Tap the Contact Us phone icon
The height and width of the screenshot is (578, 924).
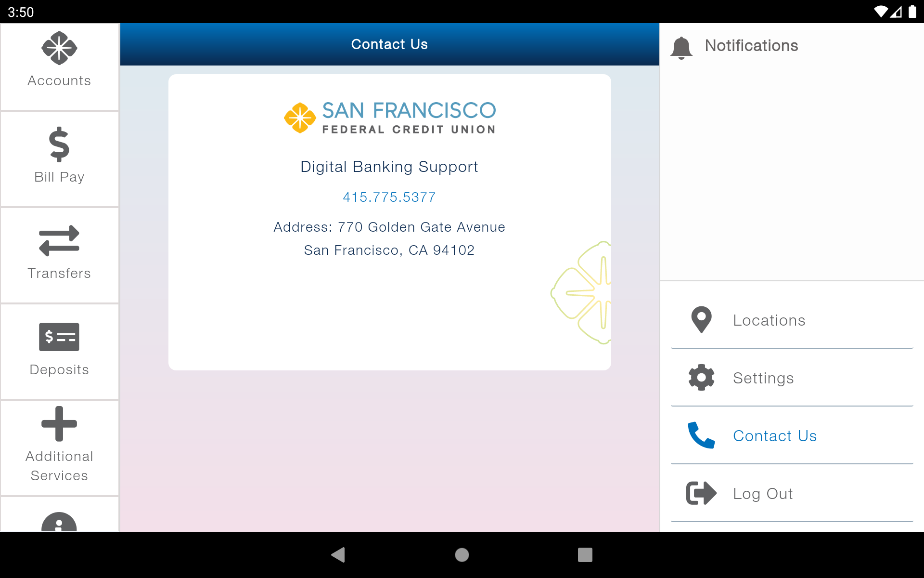[702, 435]
